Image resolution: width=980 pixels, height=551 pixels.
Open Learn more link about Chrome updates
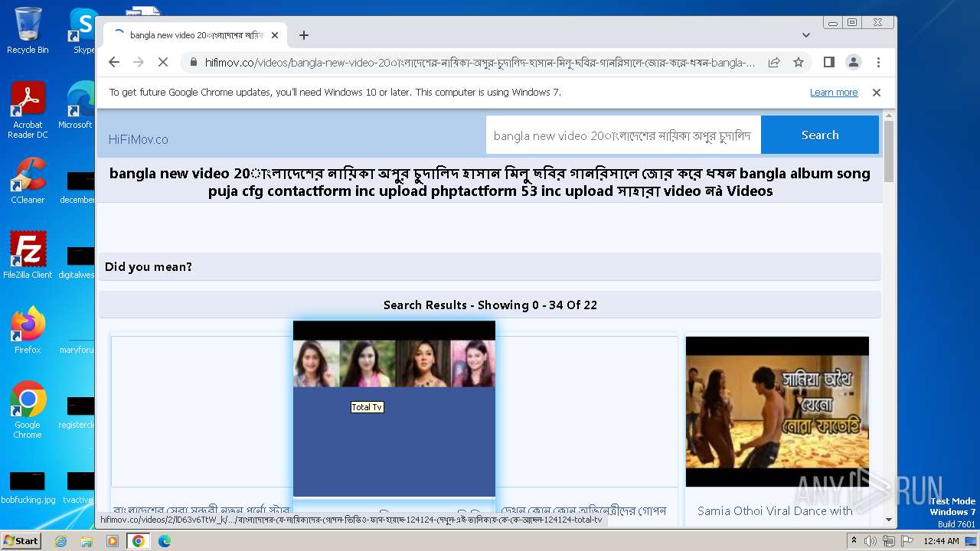pos(834,93)
